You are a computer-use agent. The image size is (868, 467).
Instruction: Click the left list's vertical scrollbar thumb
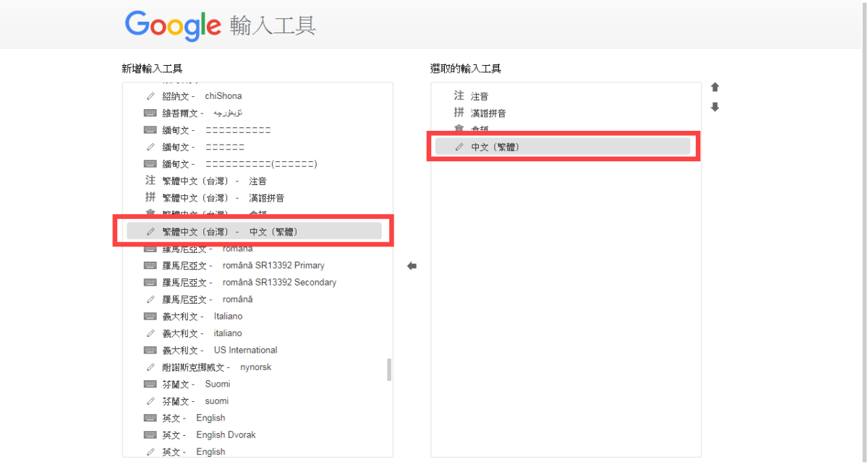(389, 369)
